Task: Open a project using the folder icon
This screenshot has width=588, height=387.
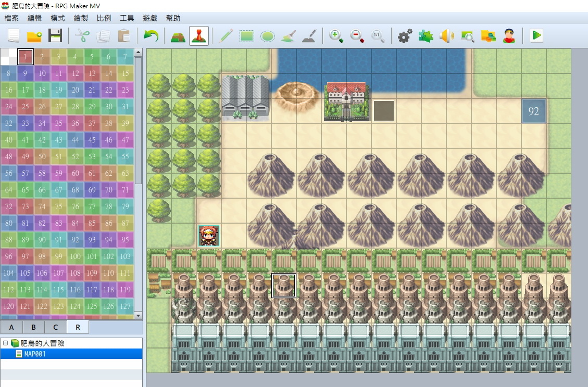Action: [34, 36]
